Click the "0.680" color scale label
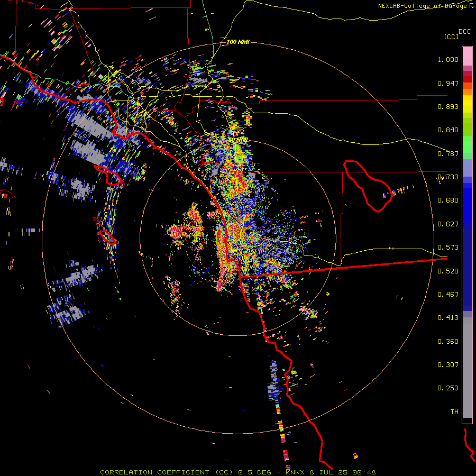This screenshot has height=476, width=476. coord(448,200)
